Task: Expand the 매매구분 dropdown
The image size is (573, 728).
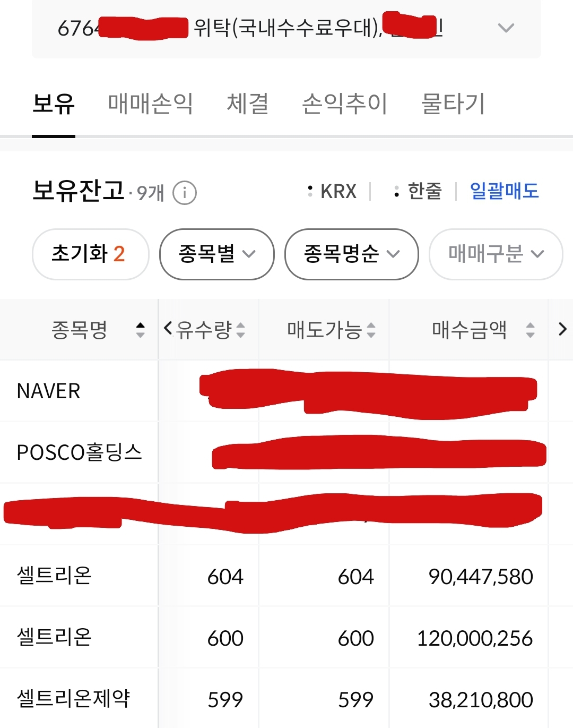Action: [x=495, y=254]
